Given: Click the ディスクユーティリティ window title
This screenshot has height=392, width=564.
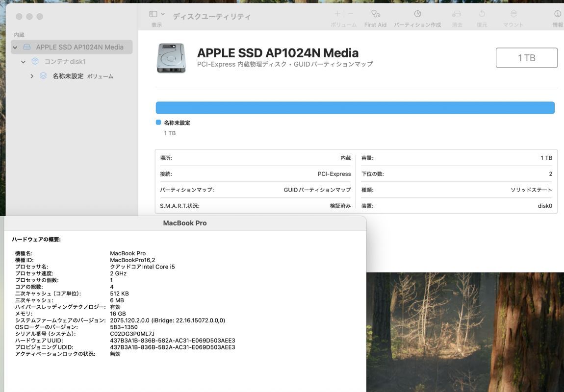Looking at the screenshot, I should pyautogui.click(x=211, y=17).
